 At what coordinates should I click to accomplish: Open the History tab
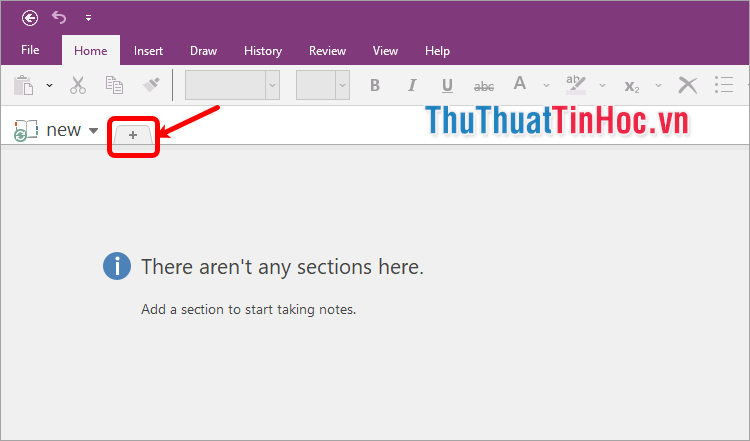click(262, 51)
